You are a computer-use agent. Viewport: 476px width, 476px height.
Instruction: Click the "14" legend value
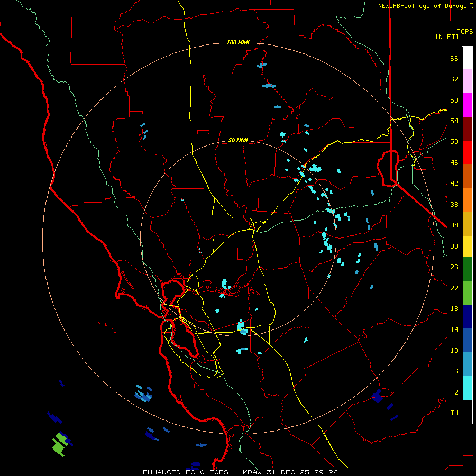tap(454, 329)
